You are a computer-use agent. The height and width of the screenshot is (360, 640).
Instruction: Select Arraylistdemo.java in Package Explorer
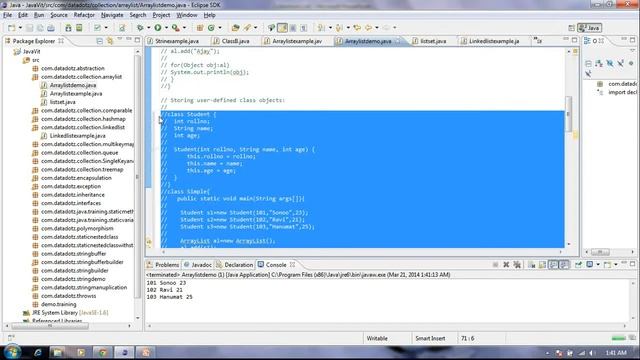pos(73,85)
